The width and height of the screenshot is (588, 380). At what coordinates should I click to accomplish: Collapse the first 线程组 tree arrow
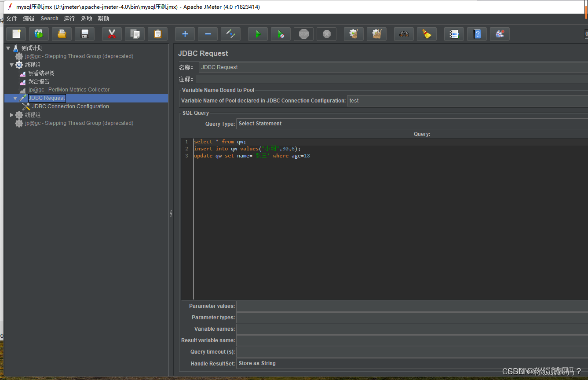pyautogui.click(x=12, y=65)
